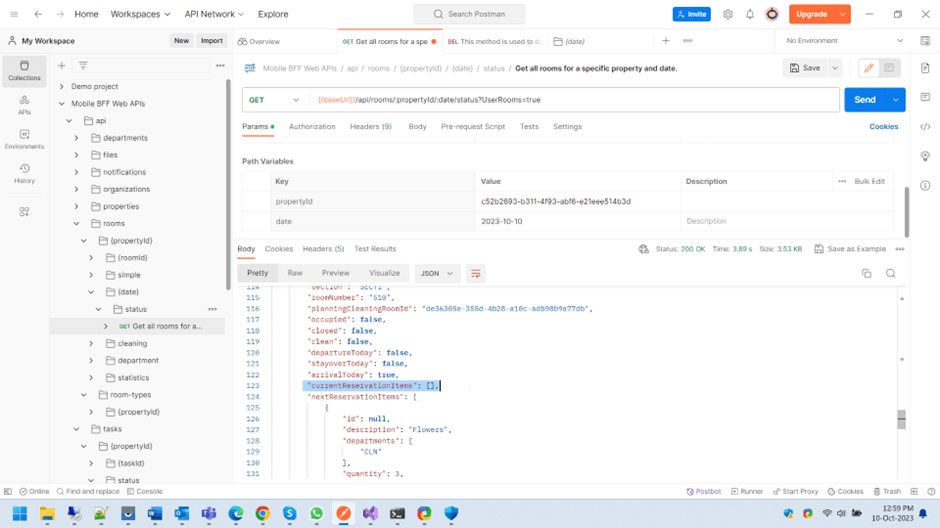This screenshot has width=940, height=528.
Task: Go back using the back arrow
Action: [x=38, y=14]
